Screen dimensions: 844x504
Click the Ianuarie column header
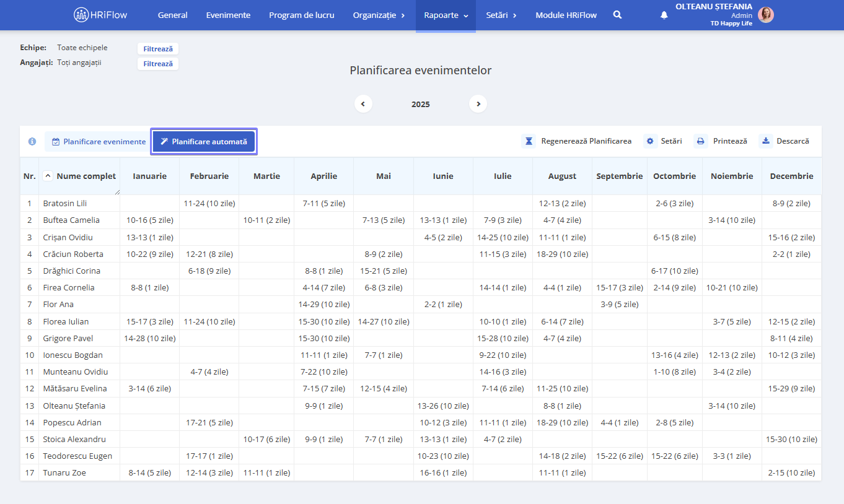(x=149, y=176)
